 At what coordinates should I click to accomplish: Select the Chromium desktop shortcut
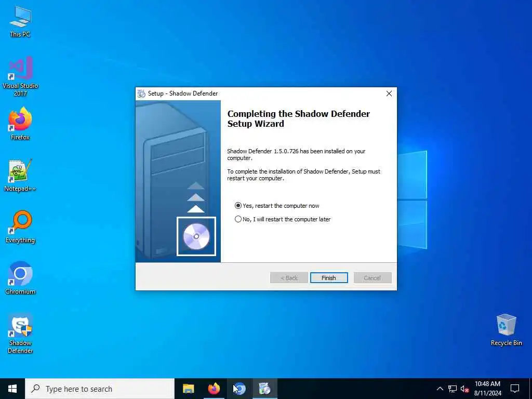coord(20,278)
